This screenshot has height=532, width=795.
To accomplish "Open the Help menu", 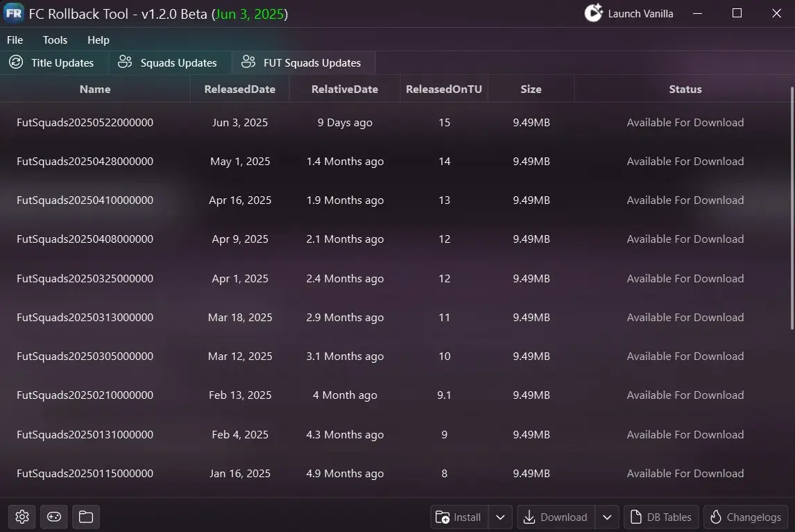I will [99, 40].
